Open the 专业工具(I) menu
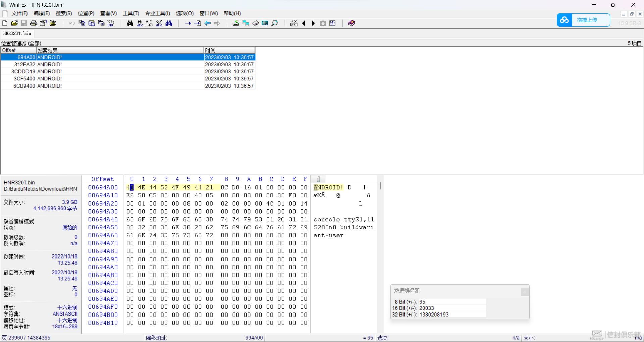The image size is (644, 342). coord(157,13)
